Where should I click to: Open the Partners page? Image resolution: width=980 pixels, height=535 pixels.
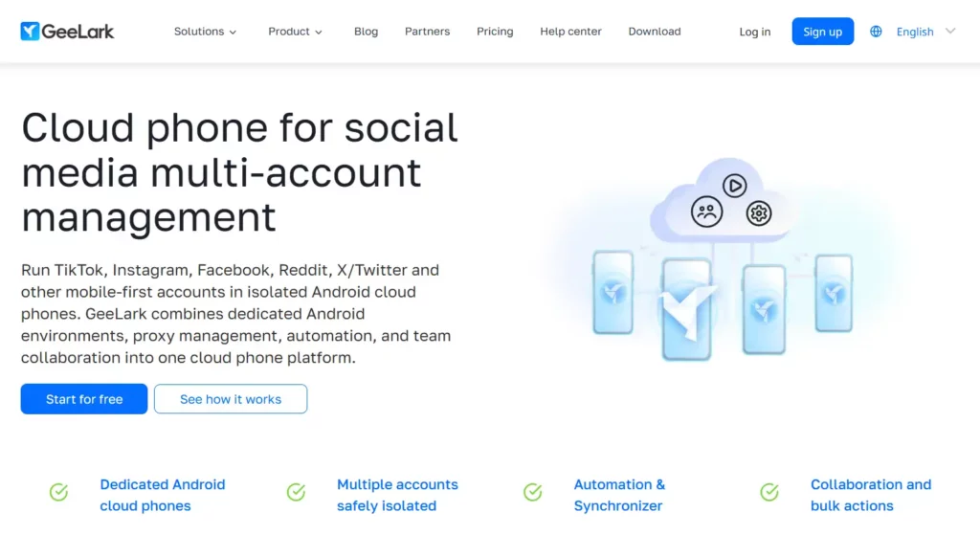point(427,32)
